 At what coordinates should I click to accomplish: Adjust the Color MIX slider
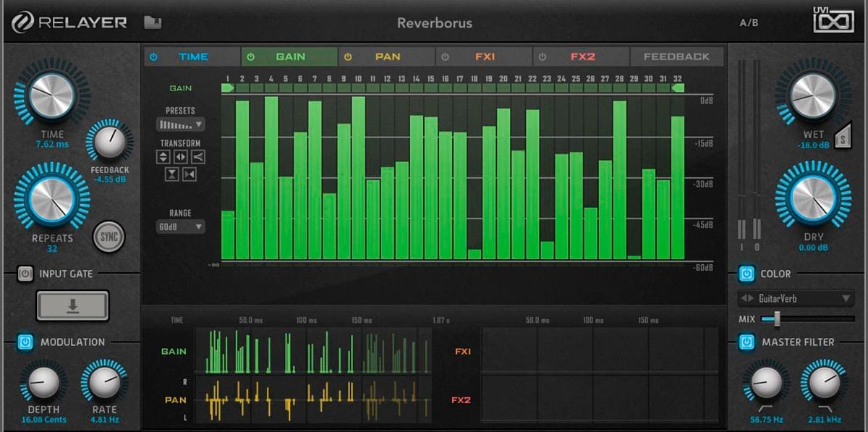point(807,318)
